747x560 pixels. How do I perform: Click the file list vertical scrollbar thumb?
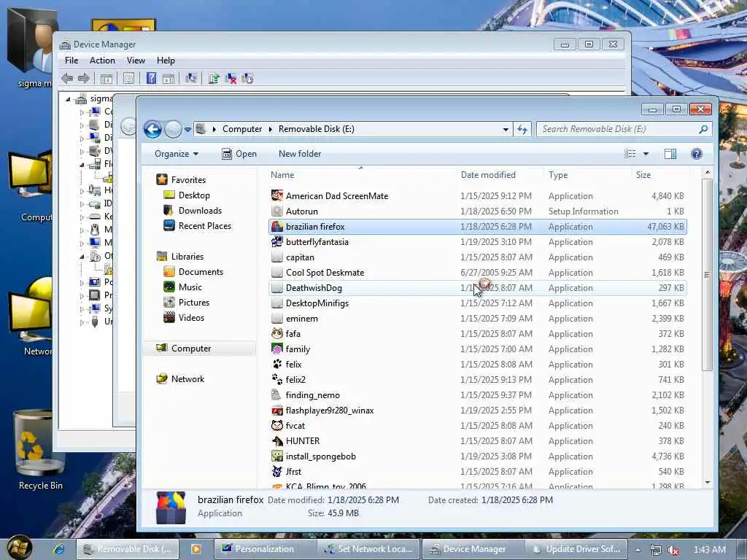pyautogui.click(x=707, y=275)
